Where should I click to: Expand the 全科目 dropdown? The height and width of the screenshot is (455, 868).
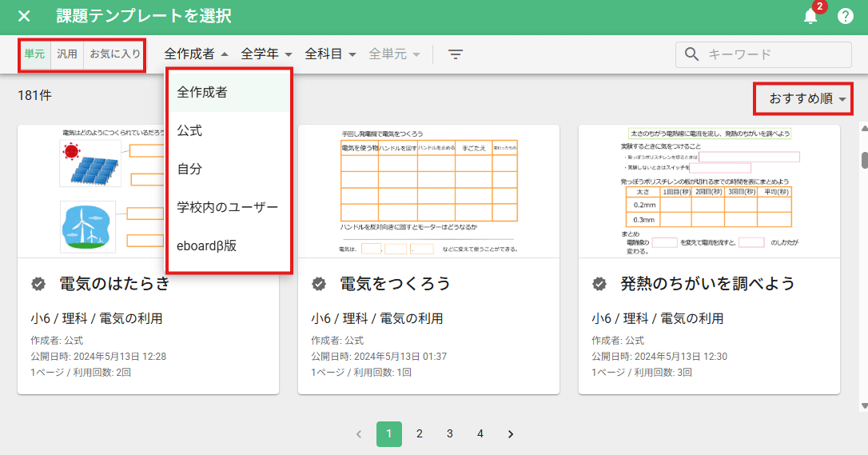click(x=331, y=54)
